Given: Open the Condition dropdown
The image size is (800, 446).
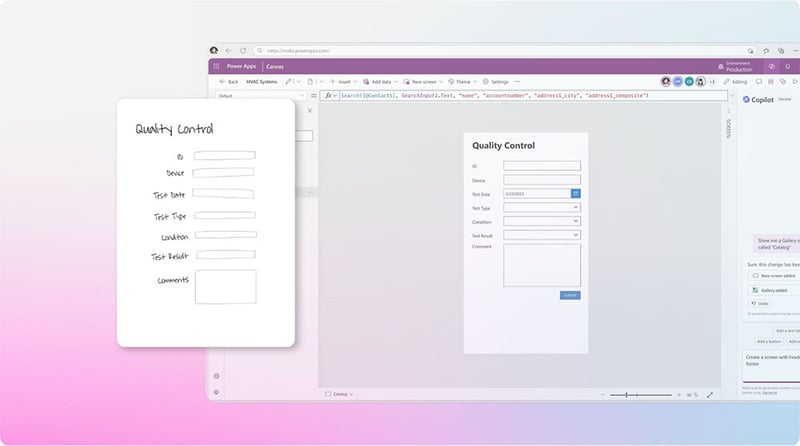Looking at the screenshot, I should [x=542, y=221].
